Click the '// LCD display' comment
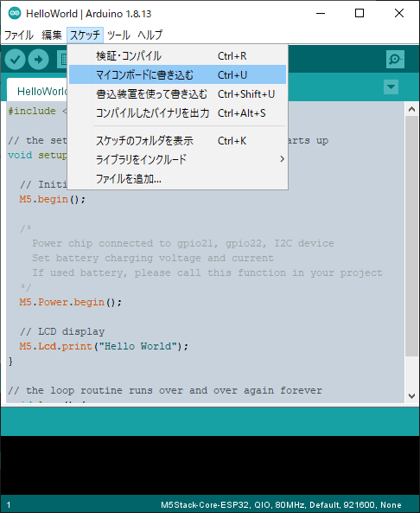The height and width of the screenshot is (513, 420). coord(62,331)
